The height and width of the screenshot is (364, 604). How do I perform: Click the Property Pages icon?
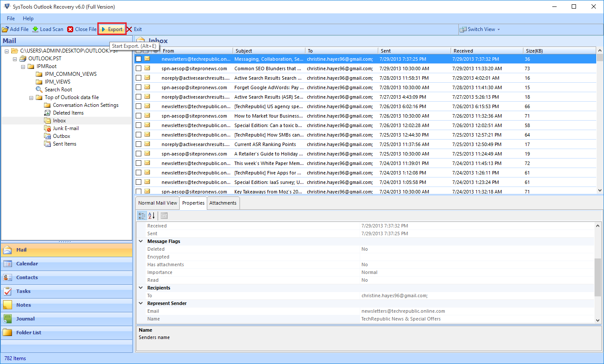164,215
